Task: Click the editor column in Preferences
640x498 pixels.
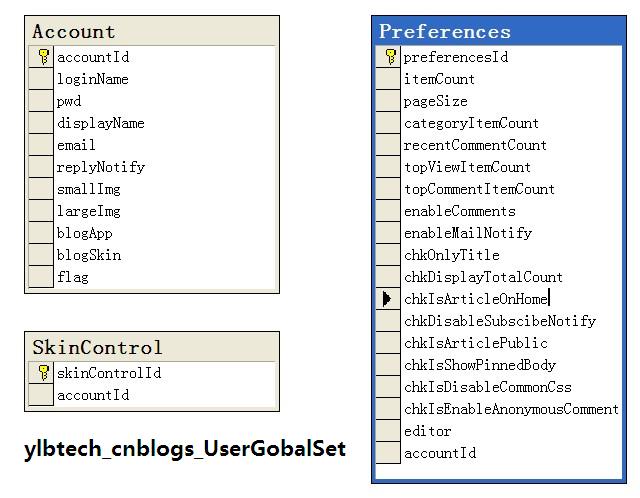Action: [x=427, y=431]
